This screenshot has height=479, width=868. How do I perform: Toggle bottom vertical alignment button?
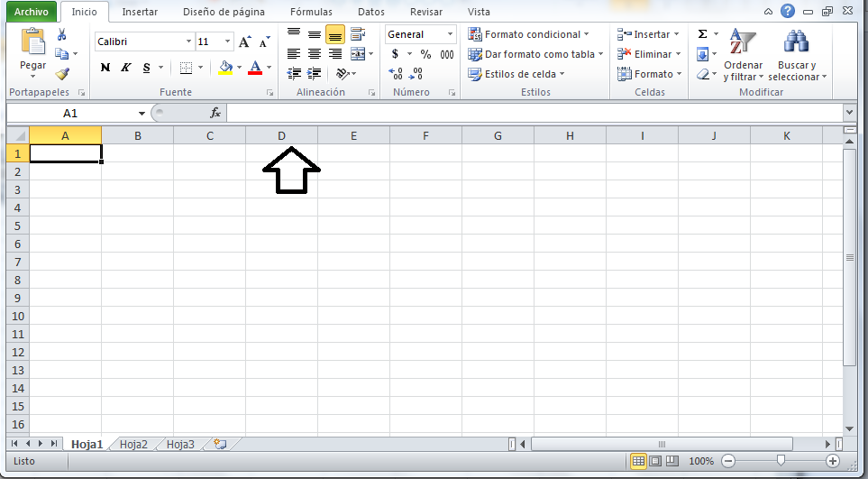point(335,34)
